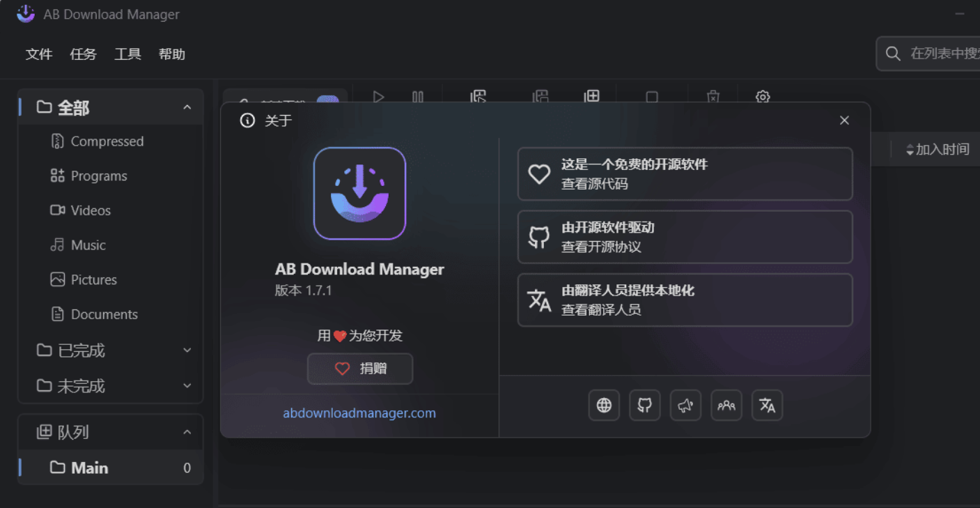Screen dimensions: 980x508
Task: Click the 捐赠 donate button
Action: (x=359, y=369)
